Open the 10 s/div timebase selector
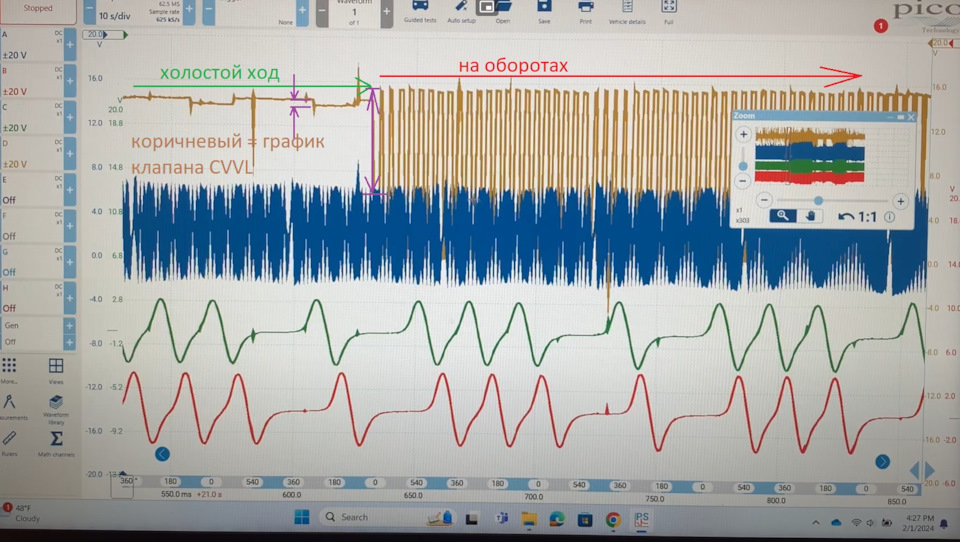The height and width of the screenshot is (542, 960). 116,16
